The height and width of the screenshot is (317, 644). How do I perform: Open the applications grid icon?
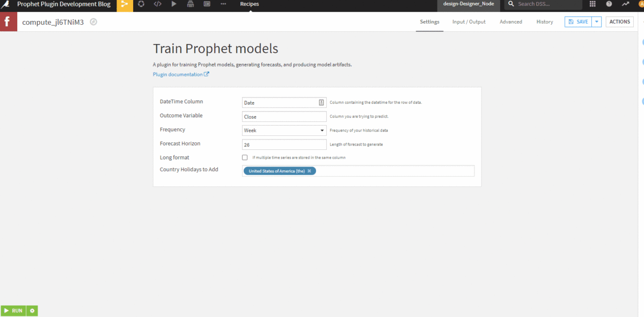[x=592, y=4]
